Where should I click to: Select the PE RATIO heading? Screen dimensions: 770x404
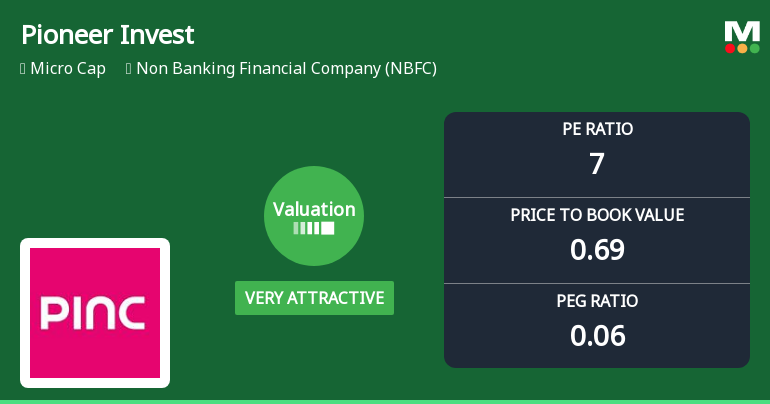(x=597, y=129)
